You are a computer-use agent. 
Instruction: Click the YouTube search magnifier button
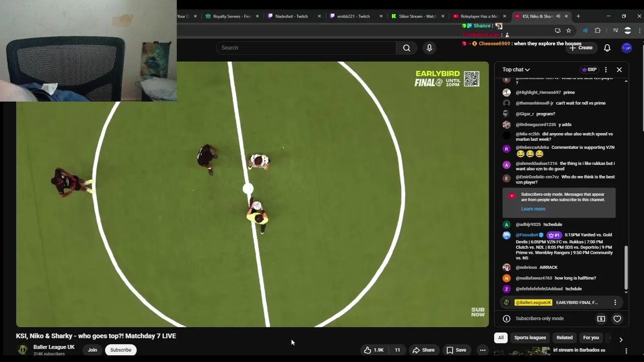click(407, 48)
